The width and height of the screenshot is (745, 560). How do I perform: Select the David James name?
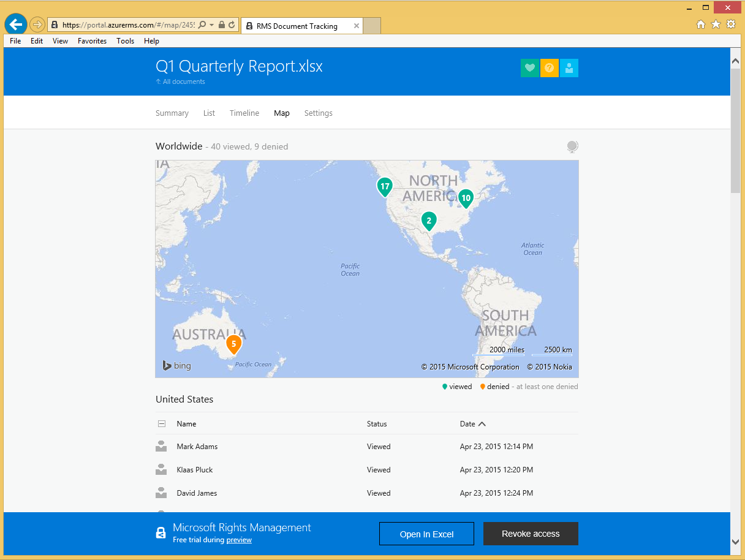click(197, 493)
